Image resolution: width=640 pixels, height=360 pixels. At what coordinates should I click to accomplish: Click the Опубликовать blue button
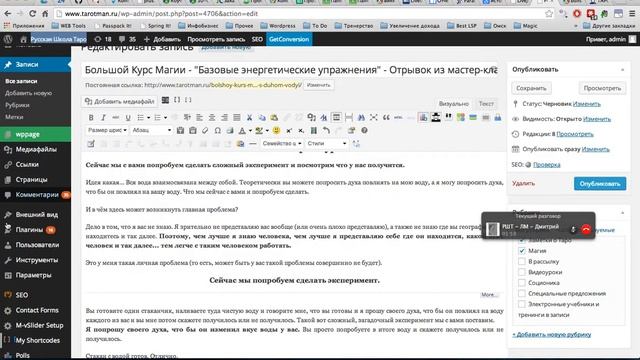point(600,184)
